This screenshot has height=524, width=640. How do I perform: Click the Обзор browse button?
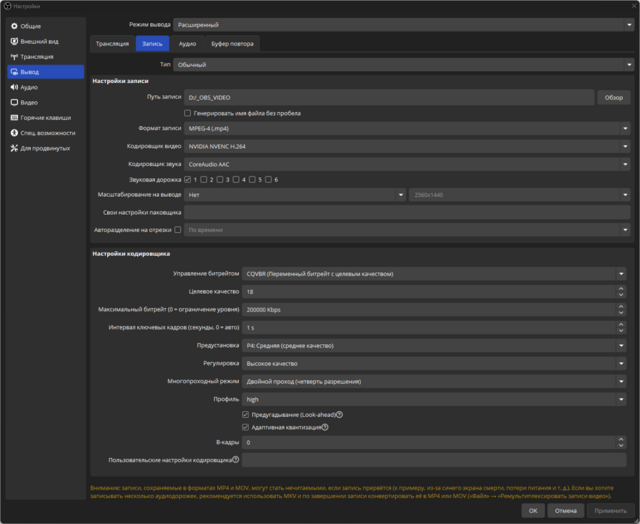(x=613, y=97)
